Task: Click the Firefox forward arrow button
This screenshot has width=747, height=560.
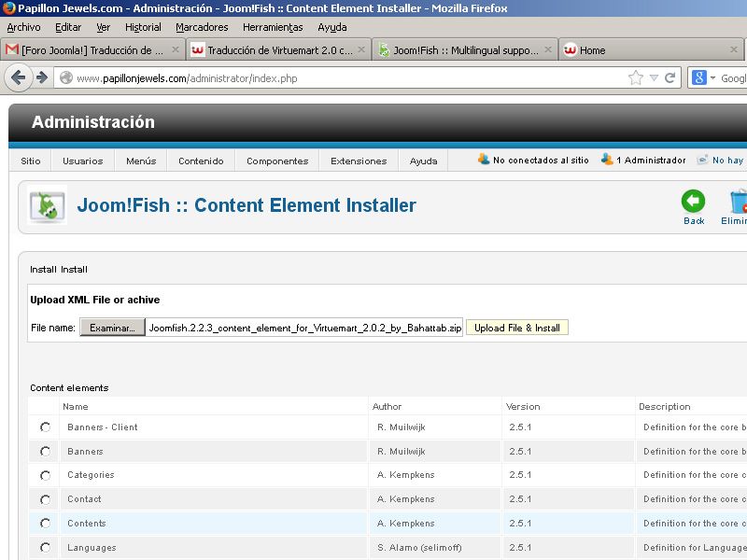Action: point(42,77)
